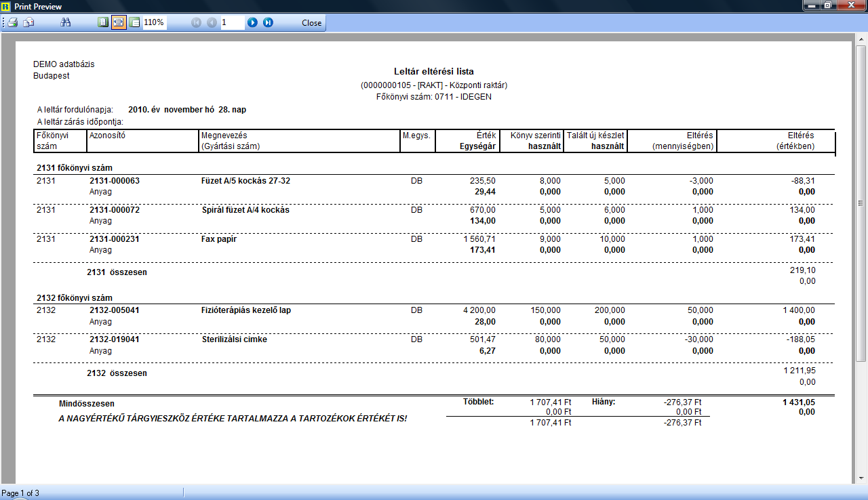Click the toolbar drag handle grip
The image size is (868, 500).
[3, 22]
